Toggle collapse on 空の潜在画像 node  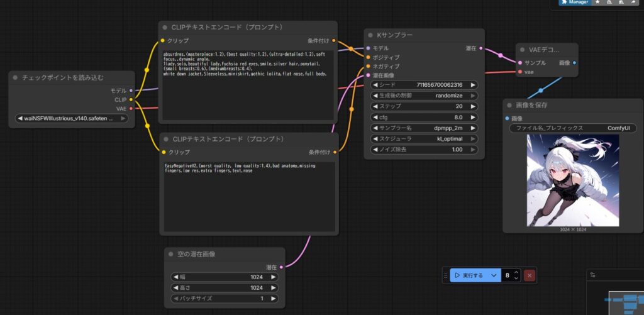(x=172, y=254)
